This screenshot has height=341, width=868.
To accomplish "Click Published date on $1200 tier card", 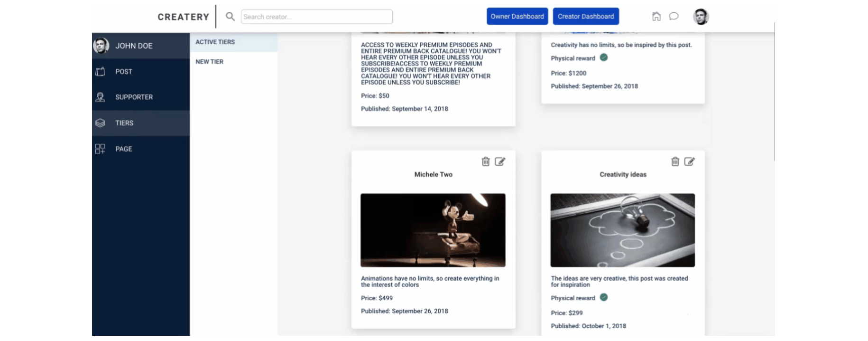I will (x=594, y=86).
